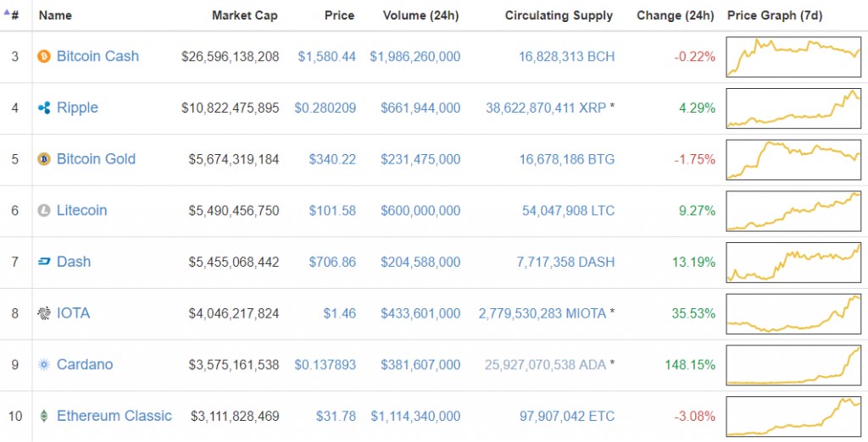Click the Ethereum Classic logo icon
This screenshot has width=868, height=442.
(44, 417)
